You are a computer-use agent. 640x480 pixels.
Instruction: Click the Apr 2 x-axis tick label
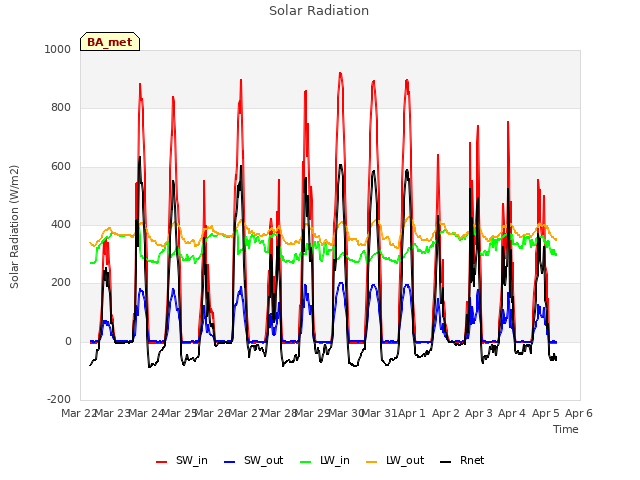pos(446,413)
